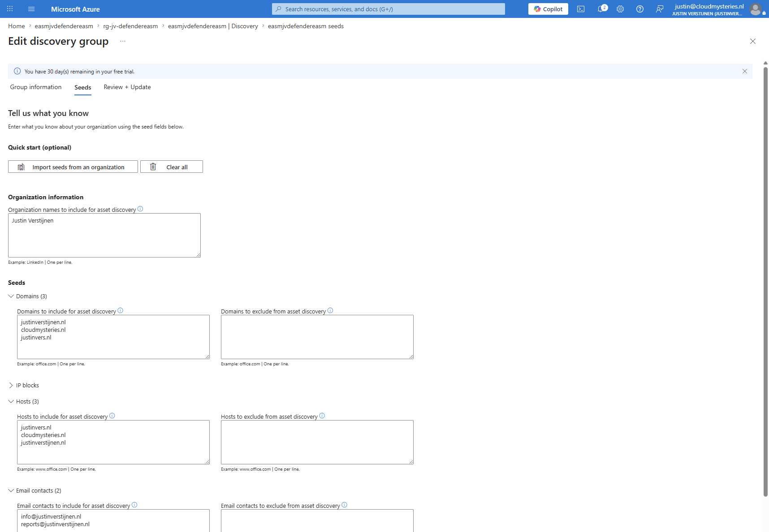Click the Organization names text area

[104, 235]
